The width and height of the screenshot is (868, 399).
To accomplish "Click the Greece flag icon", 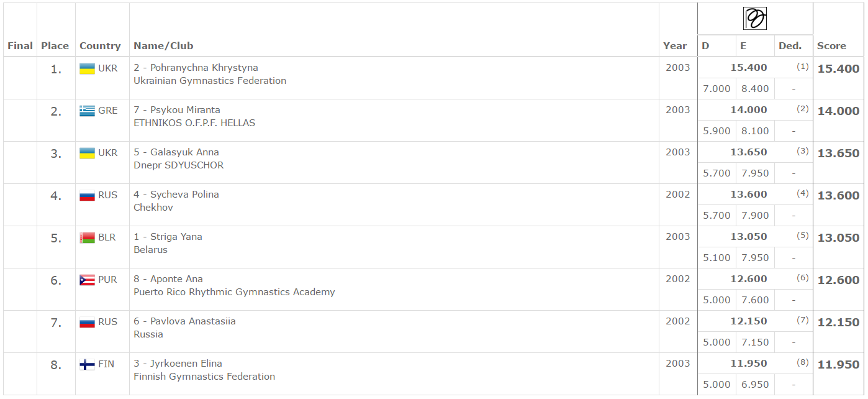I will [87, 111].
